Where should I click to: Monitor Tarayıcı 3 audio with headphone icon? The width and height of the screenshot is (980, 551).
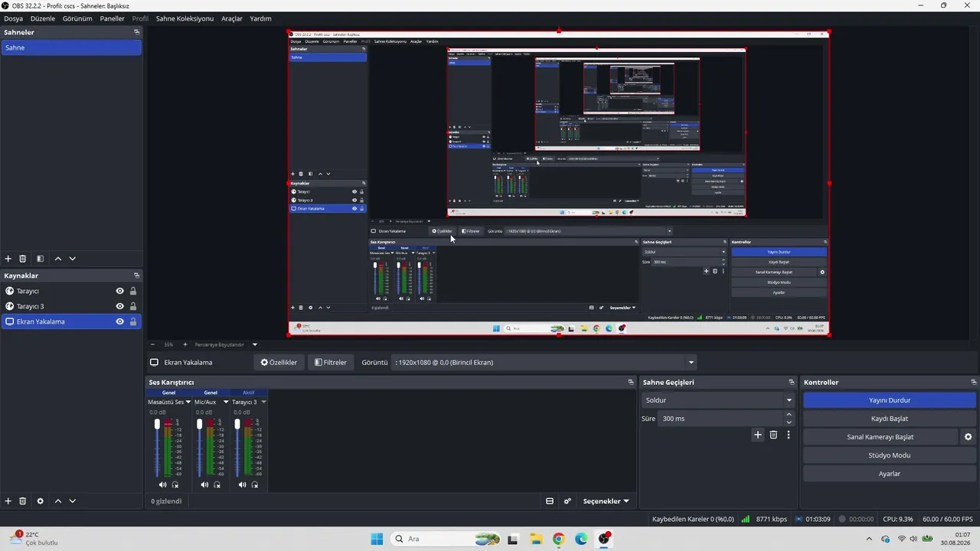(255, 484)
